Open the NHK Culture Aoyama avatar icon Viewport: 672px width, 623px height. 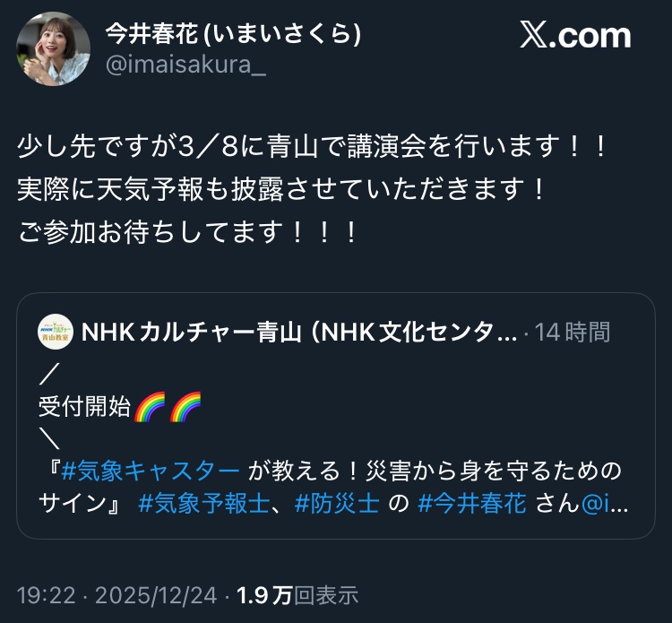pos(56,333)
